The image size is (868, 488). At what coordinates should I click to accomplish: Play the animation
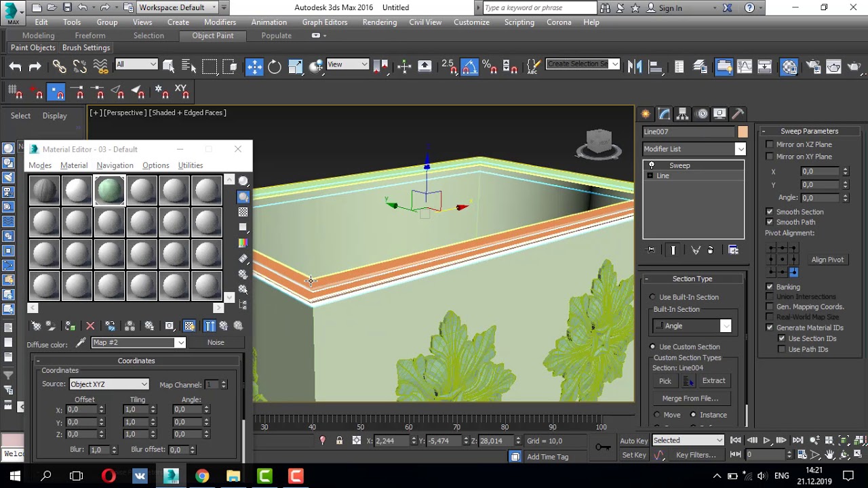click(767, 441)
